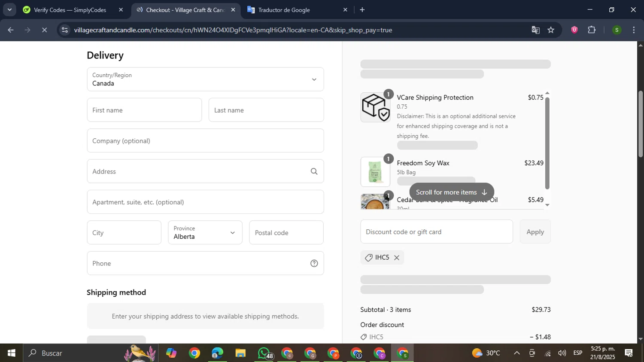Open the phone field help icon
The width and height of the screenshot is (644, 362).
pos(314,263)
